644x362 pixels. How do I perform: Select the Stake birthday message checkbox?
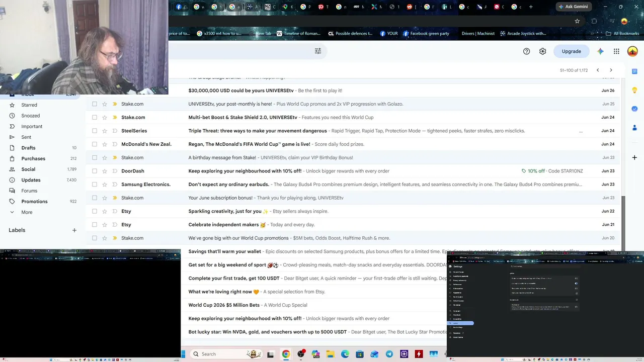coord(95,157)
